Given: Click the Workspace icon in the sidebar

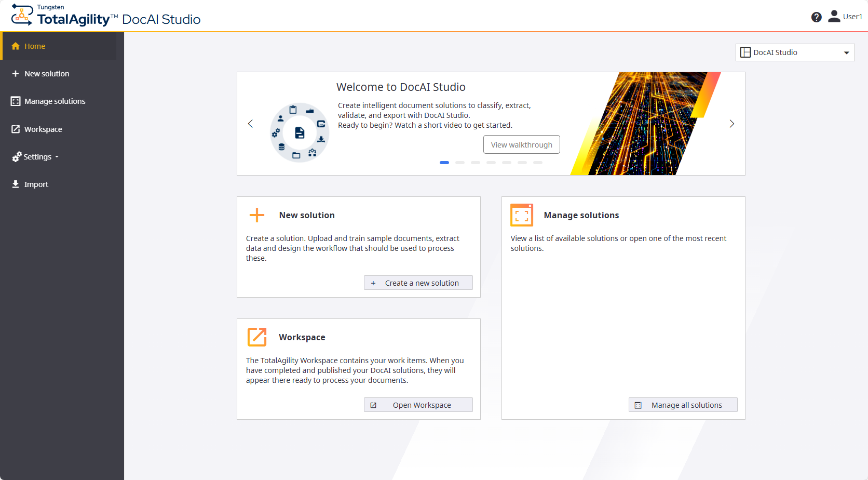Looking at the screenshot, I should click(16, 129).
